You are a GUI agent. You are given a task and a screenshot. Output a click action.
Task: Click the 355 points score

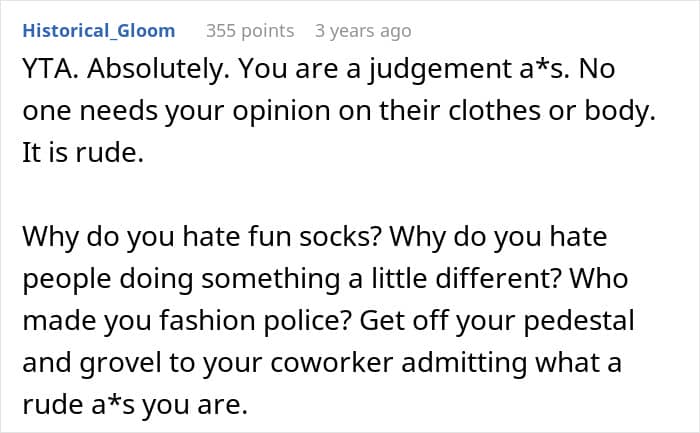[x=250, y=31]
